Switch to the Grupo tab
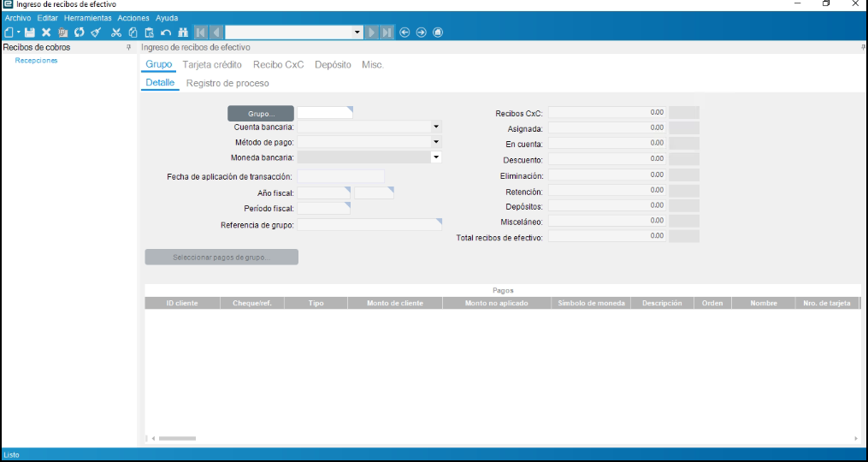Image resolution: width=868 pixels, height=462 pixels. pos(159,65)
